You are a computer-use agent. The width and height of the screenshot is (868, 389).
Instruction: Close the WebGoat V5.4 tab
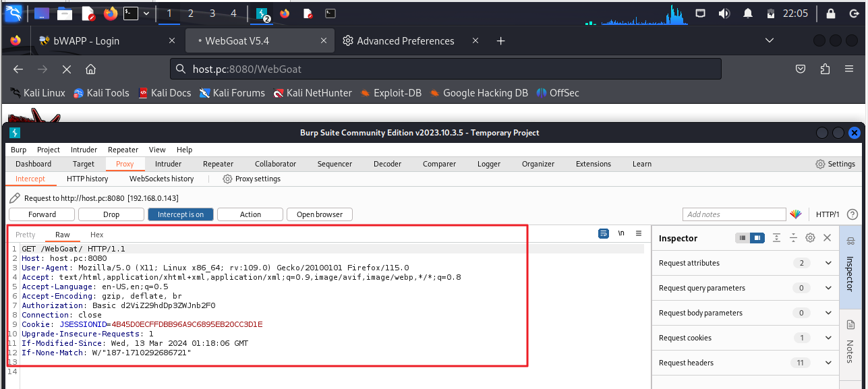click(324, 40)
